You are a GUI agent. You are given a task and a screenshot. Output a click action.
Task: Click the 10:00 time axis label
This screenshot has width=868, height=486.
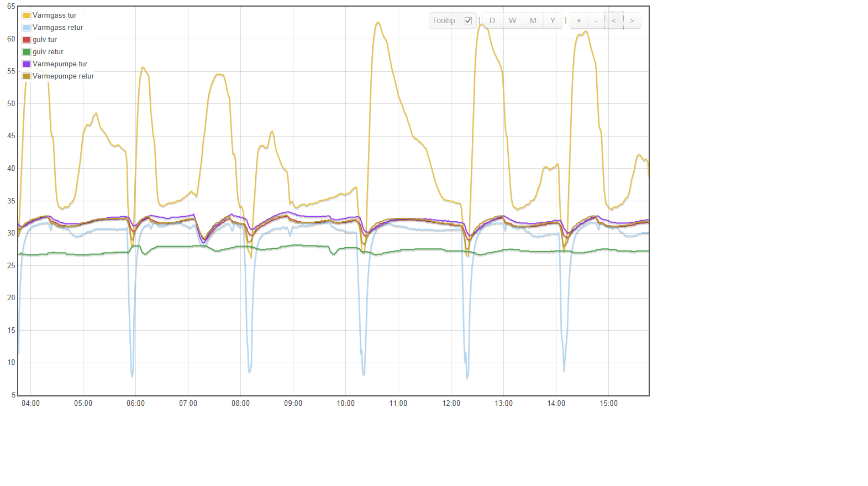pos(346,404)
